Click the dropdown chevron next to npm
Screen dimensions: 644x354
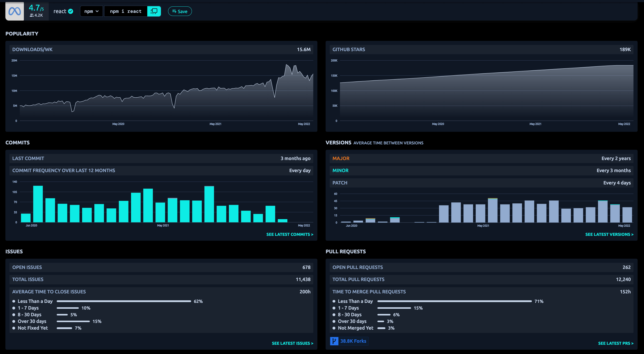(97, 11)
